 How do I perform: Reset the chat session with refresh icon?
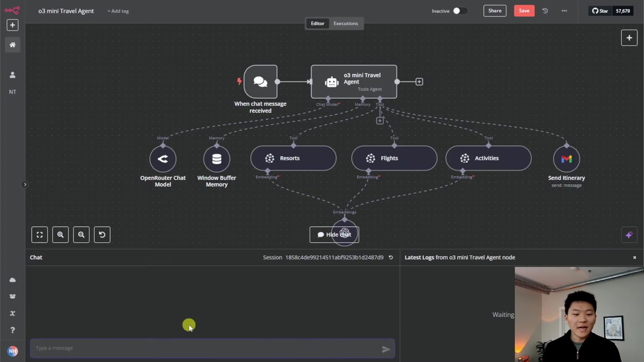[x=391, y=258]
